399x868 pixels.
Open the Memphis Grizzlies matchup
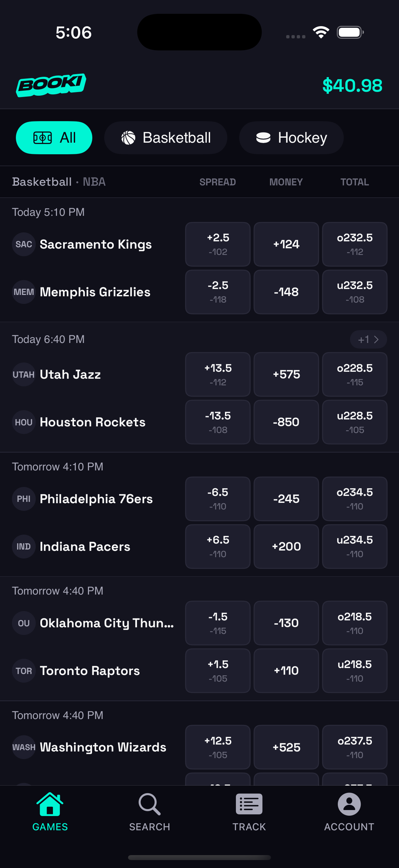pos(95,292)
